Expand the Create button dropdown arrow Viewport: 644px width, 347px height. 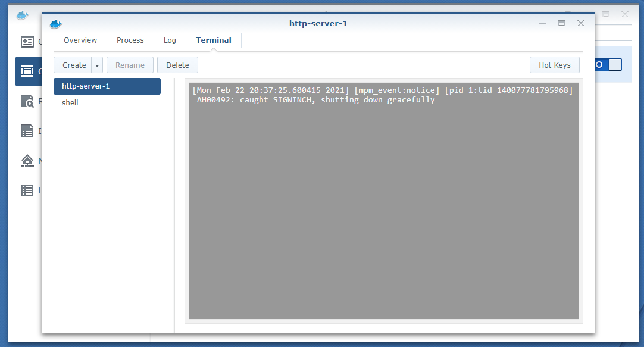97,65
